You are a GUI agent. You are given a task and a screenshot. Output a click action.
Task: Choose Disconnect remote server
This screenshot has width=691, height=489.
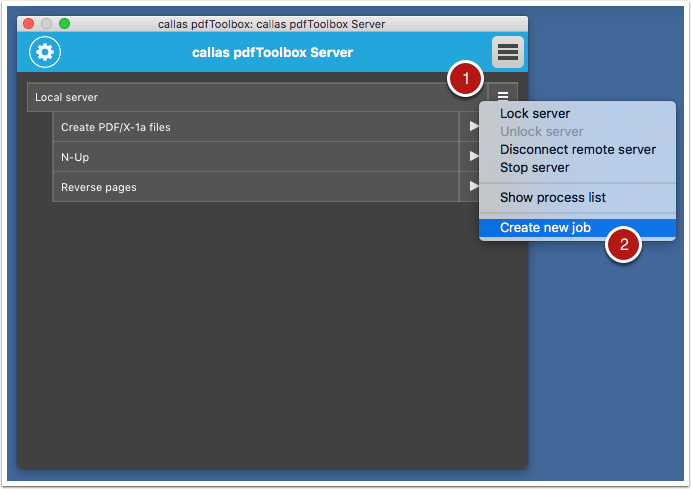click(577, 150)
